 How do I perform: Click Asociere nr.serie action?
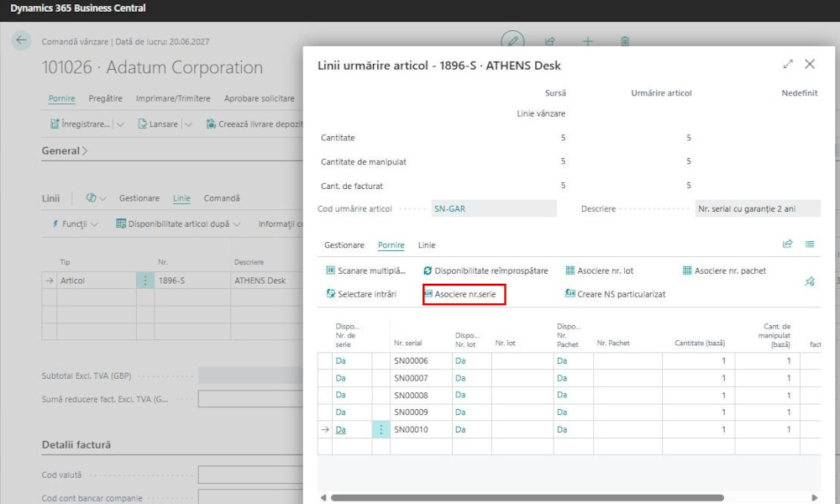(464, 294)
